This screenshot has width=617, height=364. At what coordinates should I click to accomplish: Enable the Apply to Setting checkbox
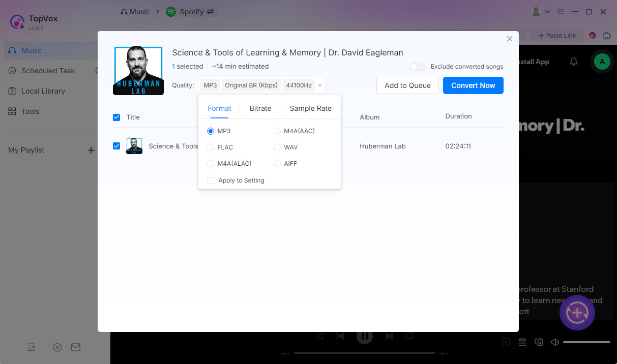click(x=211, y=180)
